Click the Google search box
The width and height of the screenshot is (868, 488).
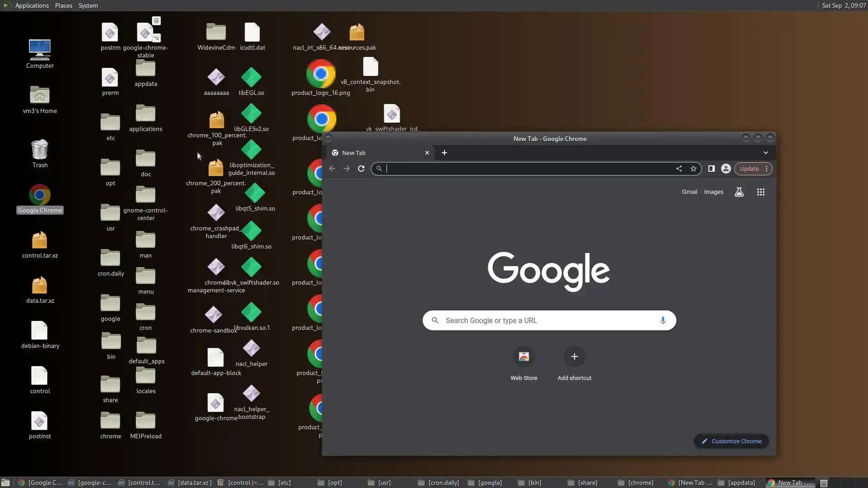[x=549, y=320]
